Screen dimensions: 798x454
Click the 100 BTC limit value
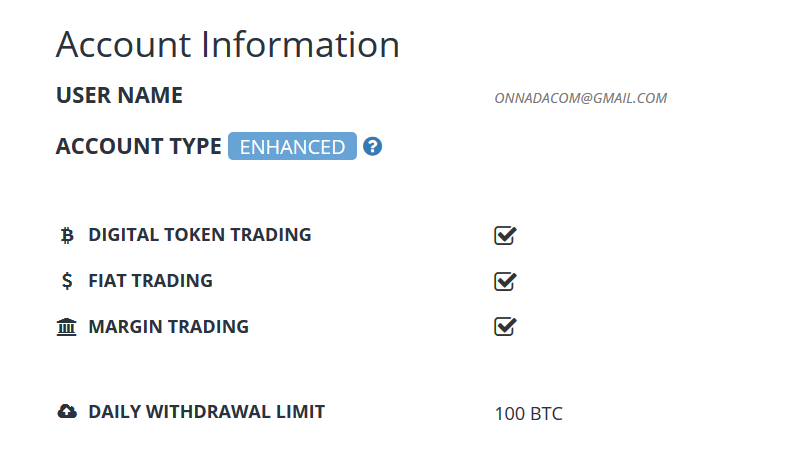[x=528, y=413]
